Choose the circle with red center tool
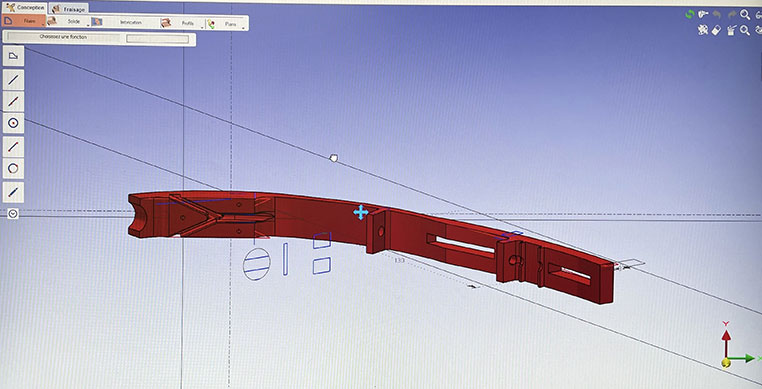 click(x=13, y=124)
